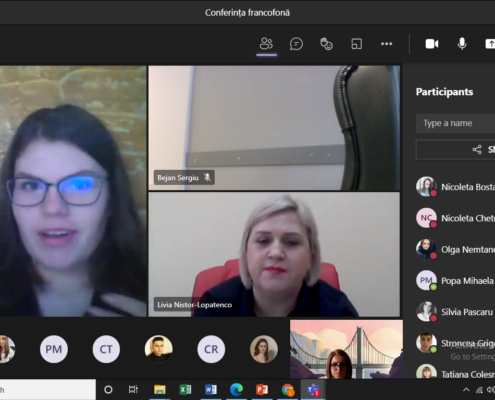Select Olga Nemtanu in the participant list
This screenshot has height=400, width=495.
click(455, 249)
